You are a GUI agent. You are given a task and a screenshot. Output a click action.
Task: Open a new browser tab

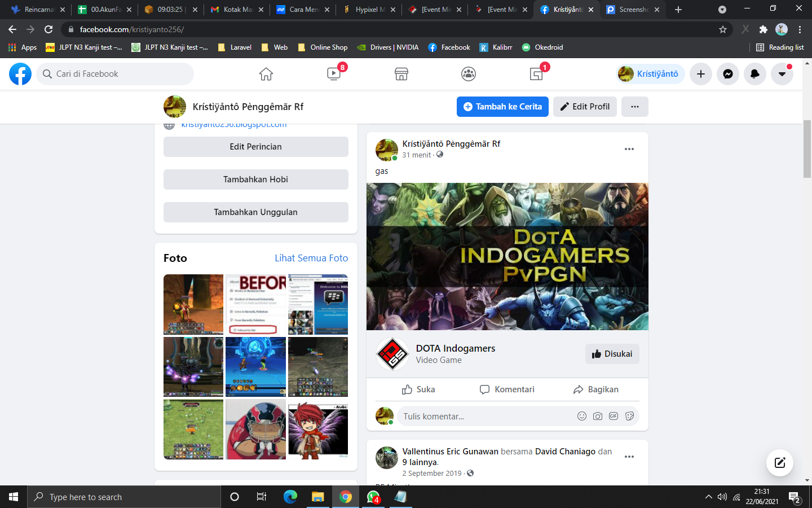pyautogui.click(x=678, y=10)
